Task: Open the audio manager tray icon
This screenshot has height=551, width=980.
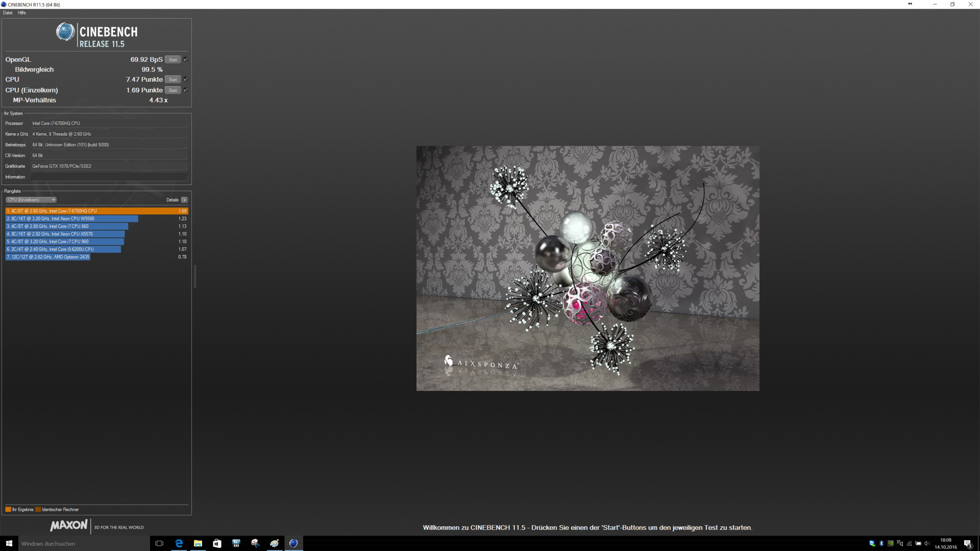Action: click(x=900, y=543)
